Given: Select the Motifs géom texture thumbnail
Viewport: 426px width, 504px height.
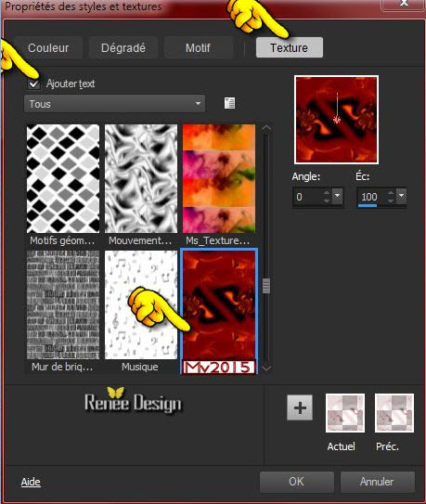Looking at the screenshot, I should [63, 179].
